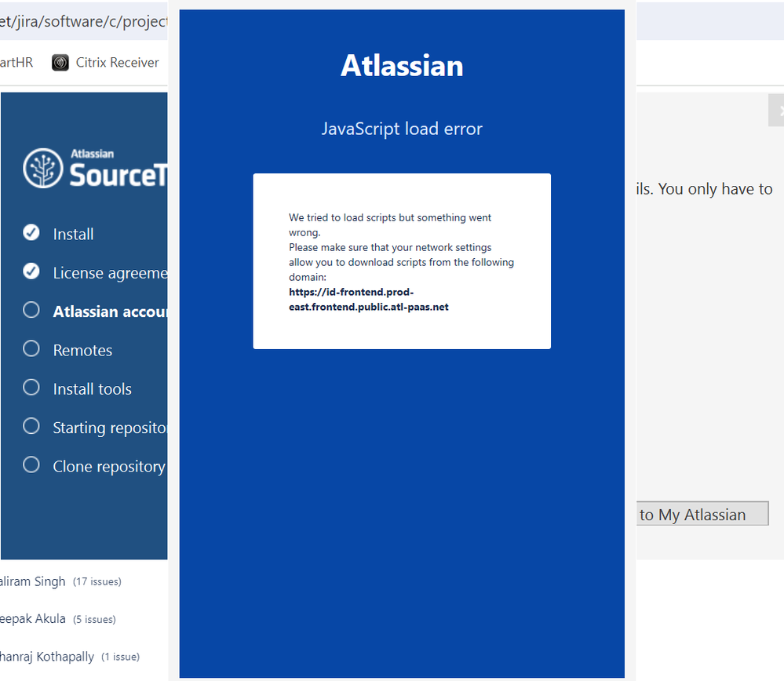Click the Clone repository step label
The image size is (784, 681).
(x=109, y=467)
